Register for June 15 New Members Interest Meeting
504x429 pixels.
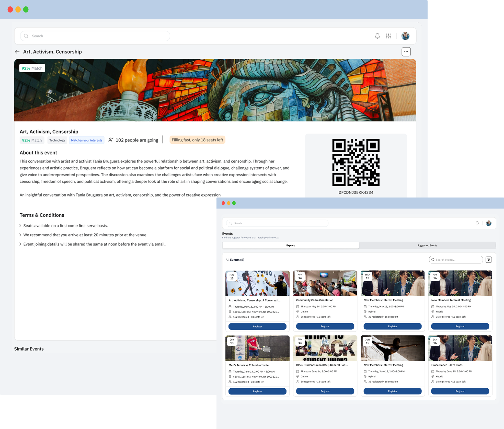(393, 391)
